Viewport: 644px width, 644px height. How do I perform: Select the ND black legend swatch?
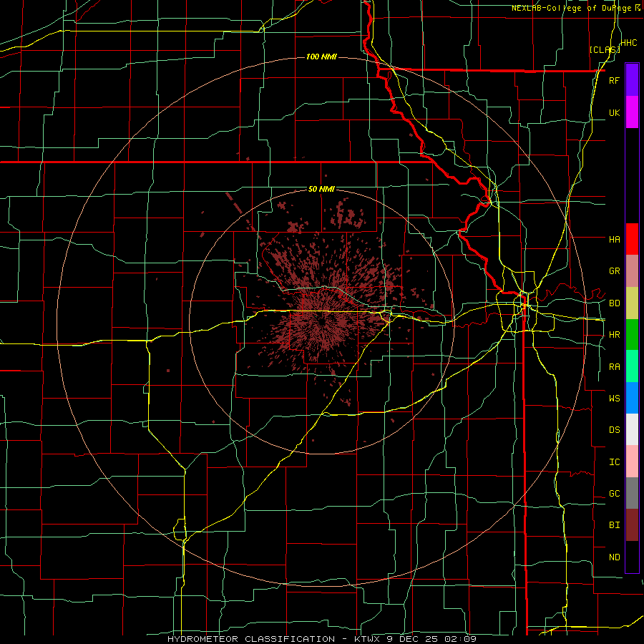click(632, 557)
